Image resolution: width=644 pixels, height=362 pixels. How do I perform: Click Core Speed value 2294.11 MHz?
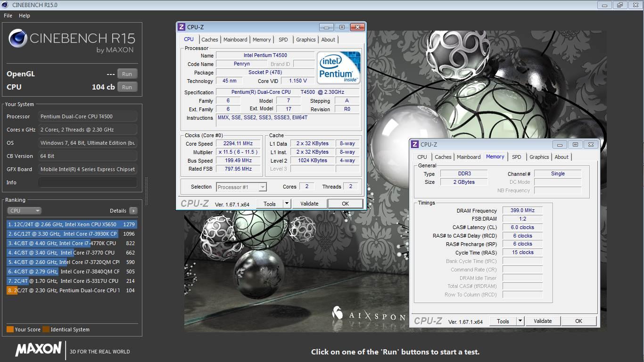click(239, 144)
